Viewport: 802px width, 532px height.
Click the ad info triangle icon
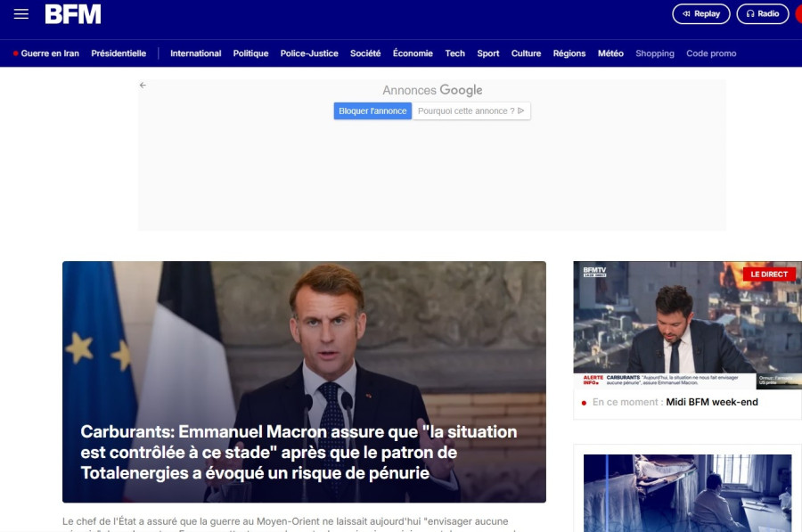click(x=522, y=111)
